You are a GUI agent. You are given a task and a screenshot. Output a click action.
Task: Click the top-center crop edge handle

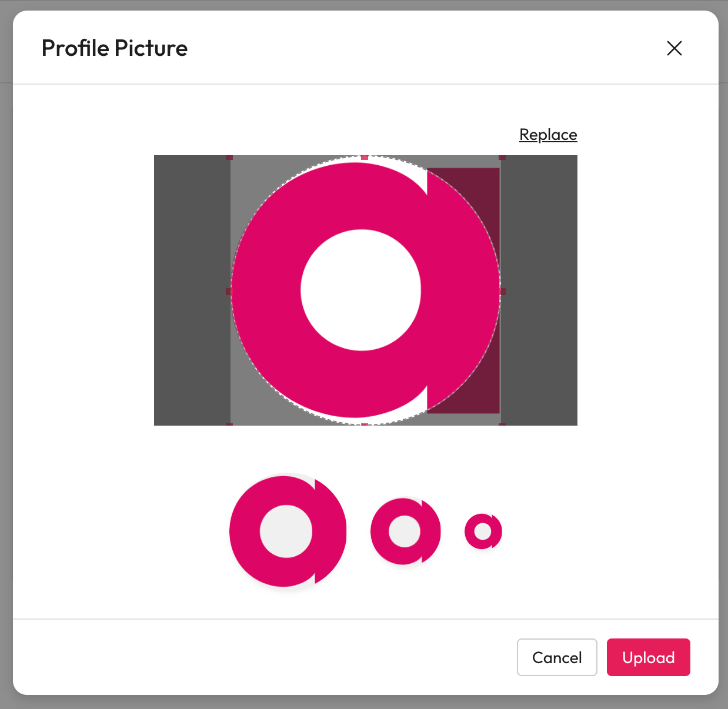(365, 158)
